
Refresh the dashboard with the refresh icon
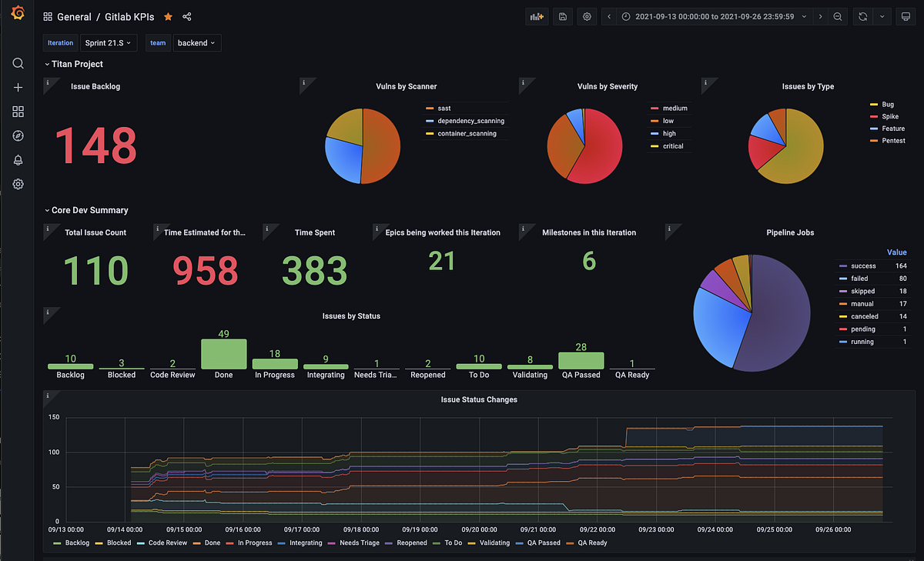coord(862,16)
